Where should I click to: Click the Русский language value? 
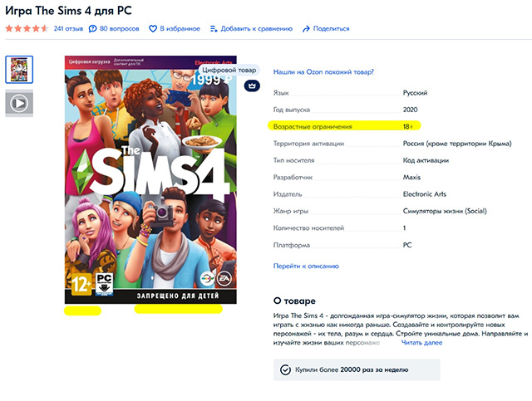pos(416,92)
